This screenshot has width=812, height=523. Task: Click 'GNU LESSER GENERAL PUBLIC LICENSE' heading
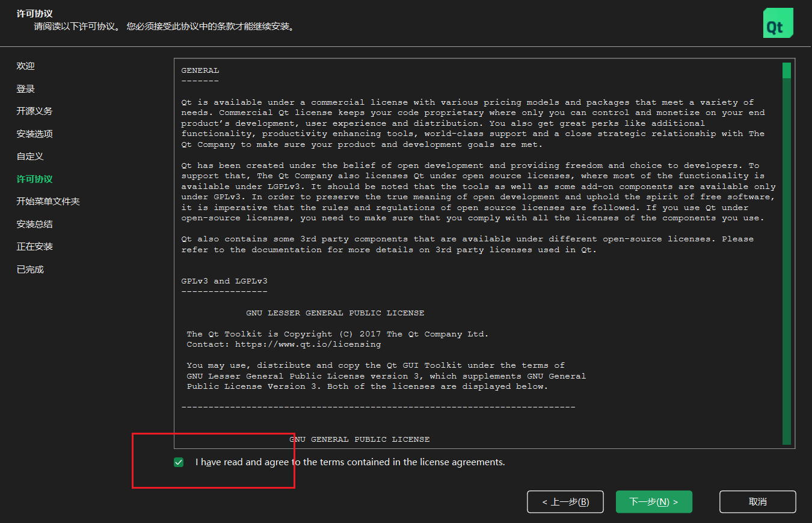pyautogui.click(x=336, y=313)
